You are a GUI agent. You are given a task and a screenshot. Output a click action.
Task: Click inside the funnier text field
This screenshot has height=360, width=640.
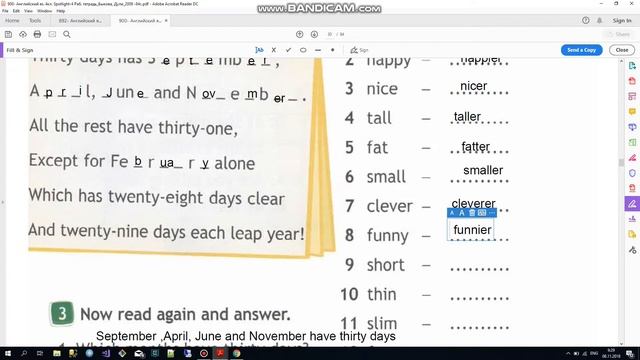pos(472,230)
